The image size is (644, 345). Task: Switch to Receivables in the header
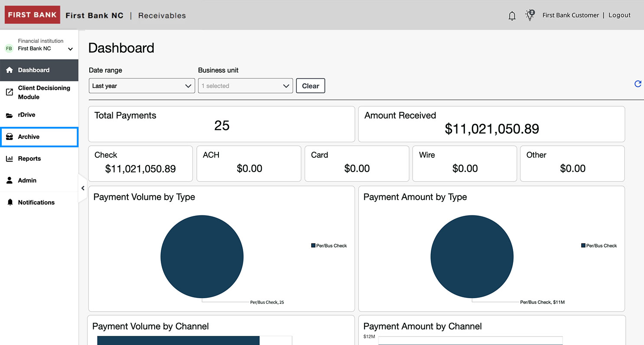161,15
